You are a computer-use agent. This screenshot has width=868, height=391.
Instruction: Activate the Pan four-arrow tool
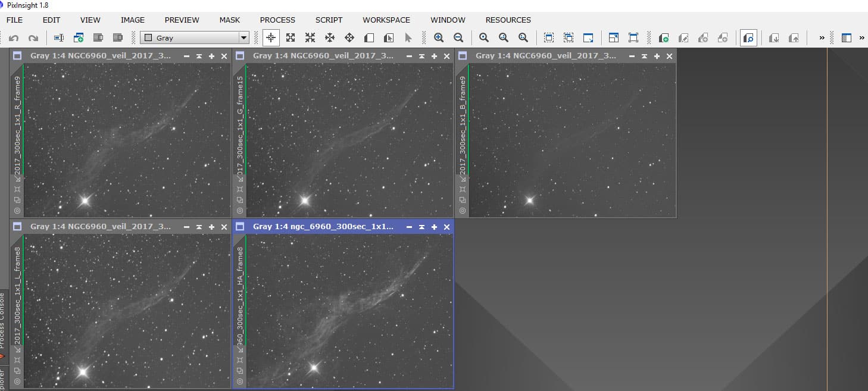(x=349, y=37)
